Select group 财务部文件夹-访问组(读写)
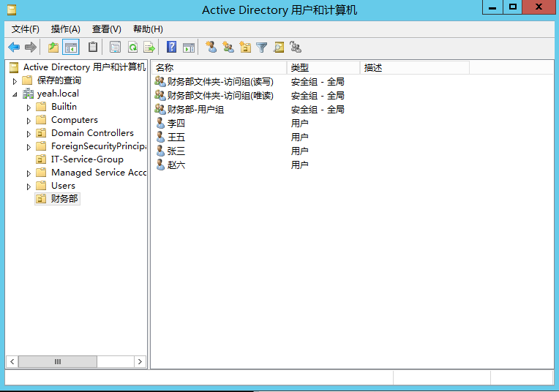559x392 pixels. point(220,82)
